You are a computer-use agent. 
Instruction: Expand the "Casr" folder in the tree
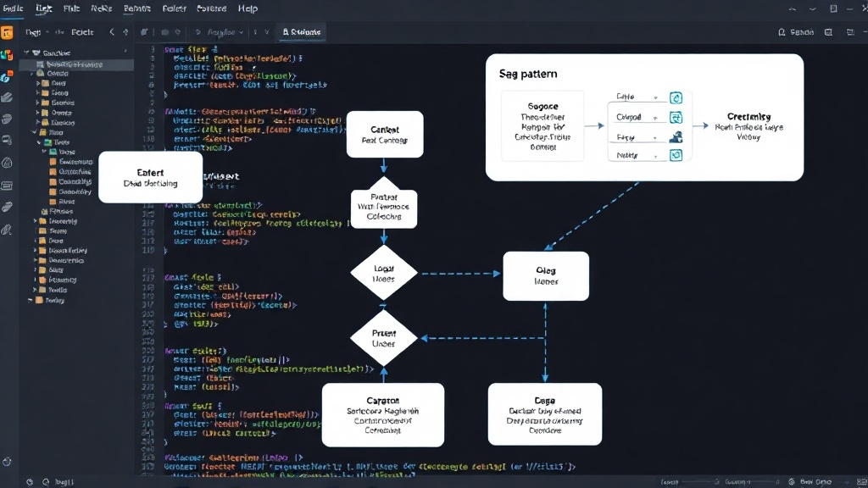(x=38, y=83)
